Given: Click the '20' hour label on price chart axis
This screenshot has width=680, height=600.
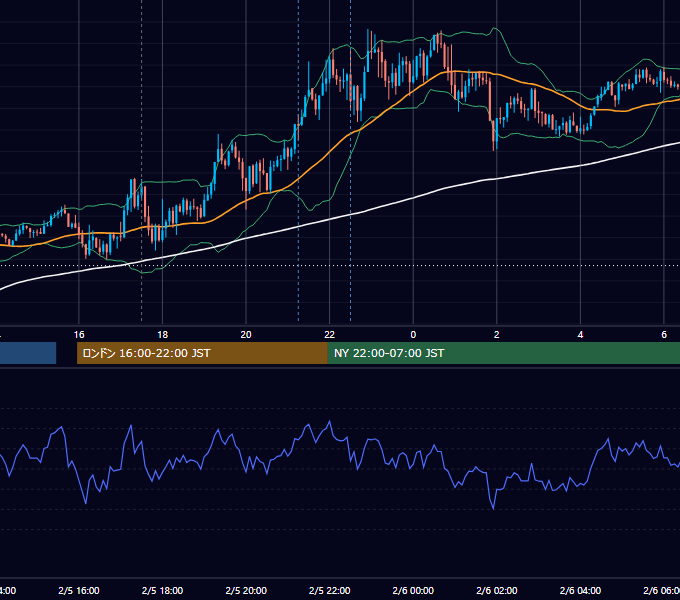Looking at the screenshot, I should pos(246,335).
